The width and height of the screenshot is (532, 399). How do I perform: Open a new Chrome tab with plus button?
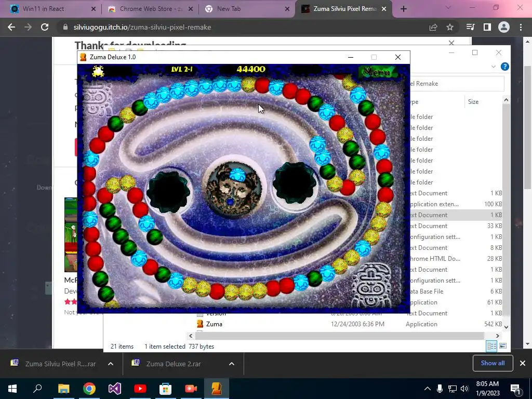(403, 9)
